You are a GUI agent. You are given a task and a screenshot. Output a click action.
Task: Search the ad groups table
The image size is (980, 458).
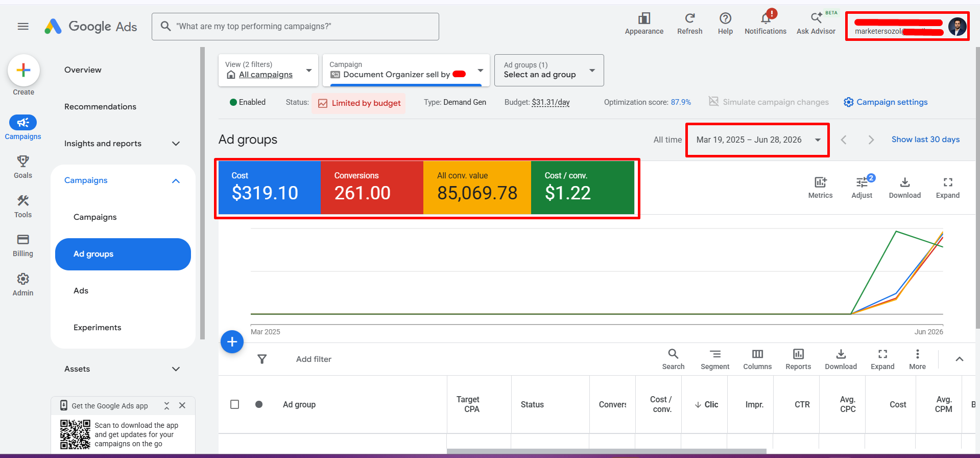(673, 359)
